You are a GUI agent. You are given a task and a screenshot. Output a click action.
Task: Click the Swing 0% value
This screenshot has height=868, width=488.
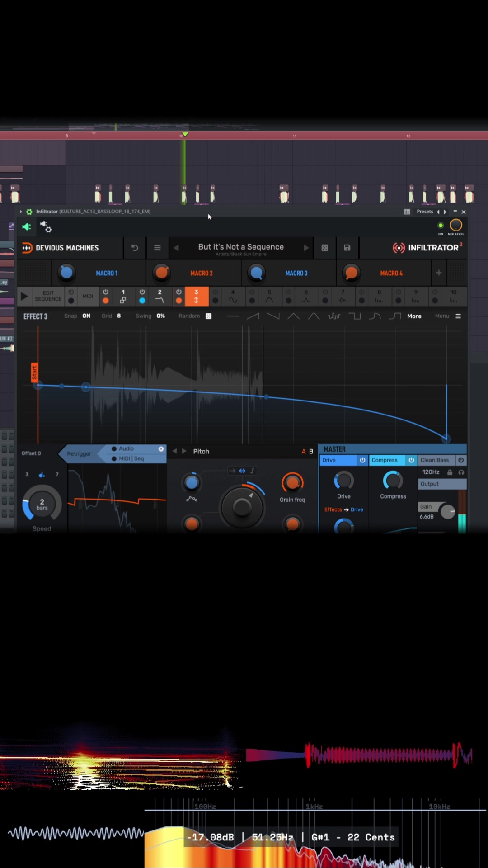click(161, 316)
